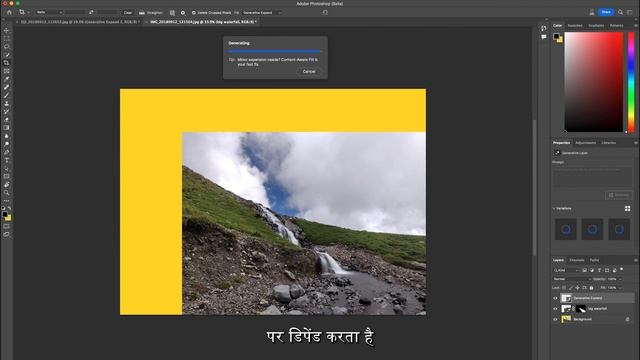Open the Layers panel flyout menu
Screen dimensions: 640x360
(x=636, y=260)
